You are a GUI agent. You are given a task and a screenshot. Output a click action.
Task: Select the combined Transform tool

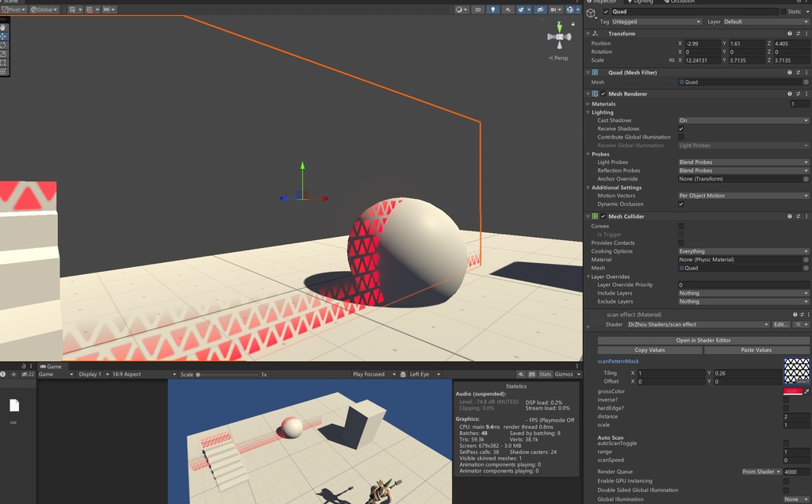click(4, 71)
